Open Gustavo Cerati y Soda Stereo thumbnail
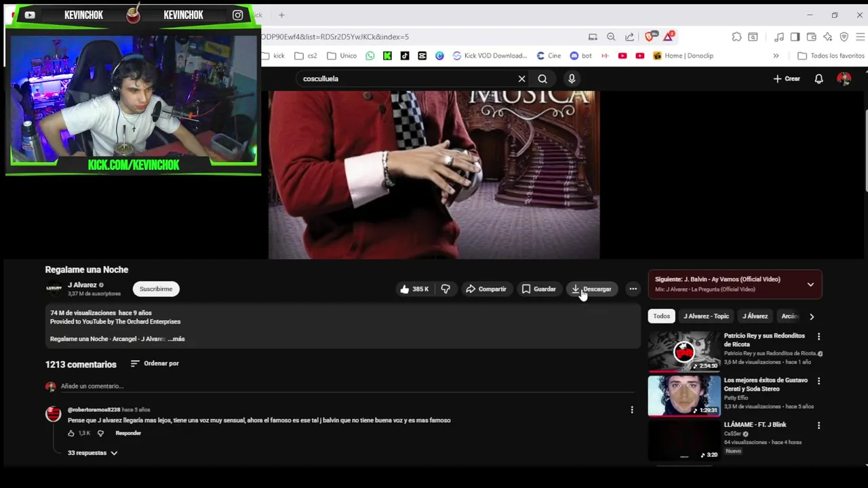 [684, 396]
